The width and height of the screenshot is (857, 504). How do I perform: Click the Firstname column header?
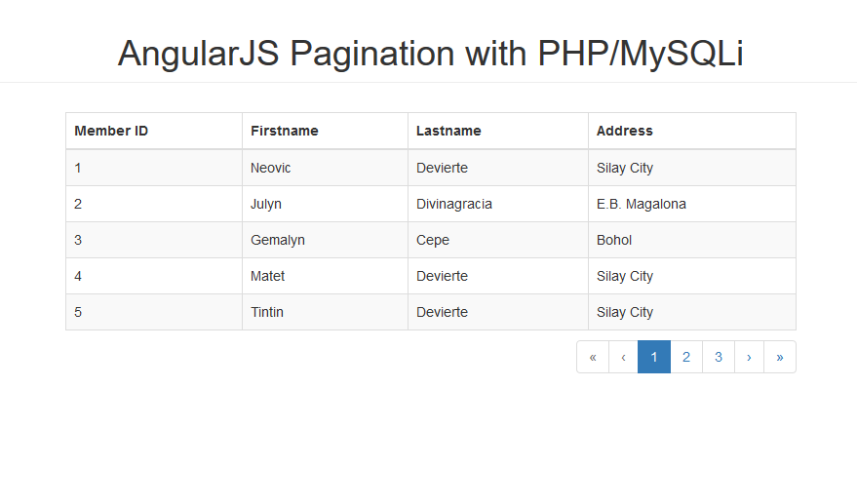coord(326,131)
